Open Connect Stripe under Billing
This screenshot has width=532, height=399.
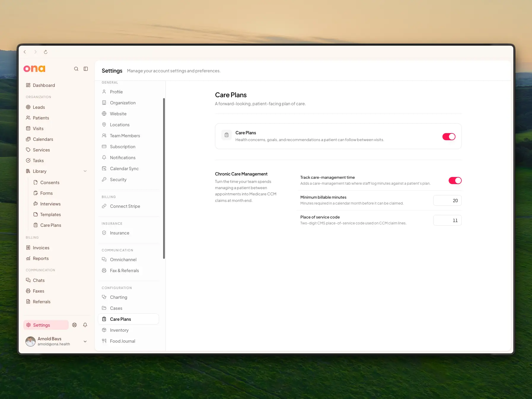[128, 206]
